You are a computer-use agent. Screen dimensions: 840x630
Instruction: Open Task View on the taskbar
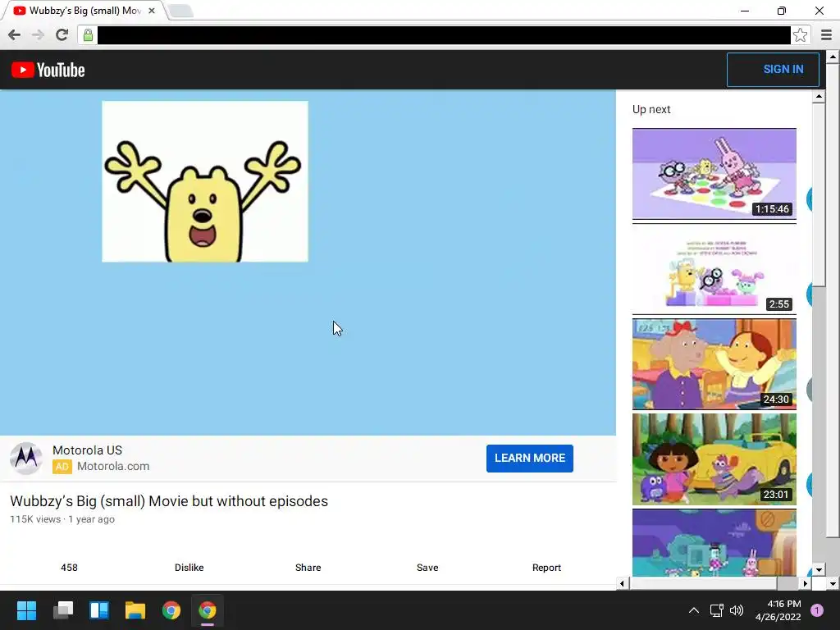[63, 610]
